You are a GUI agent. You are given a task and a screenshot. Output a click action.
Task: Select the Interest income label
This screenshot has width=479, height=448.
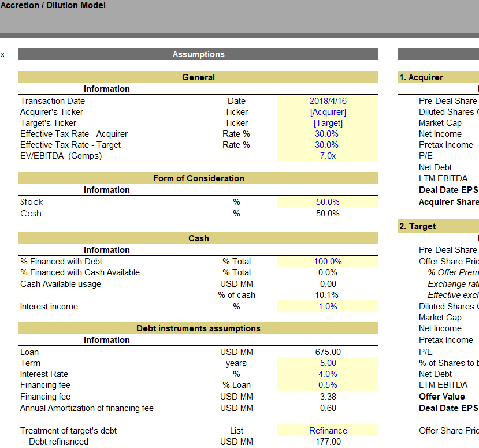click(x=49, y=307)
